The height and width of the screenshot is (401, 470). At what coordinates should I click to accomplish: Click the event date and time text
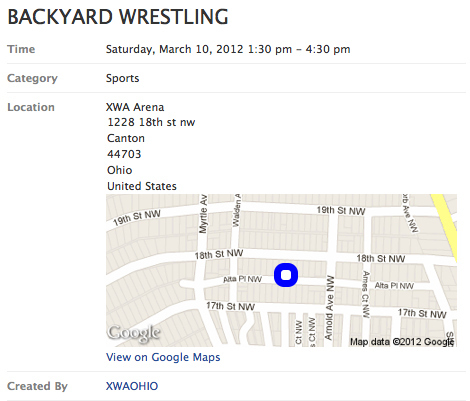228,49
